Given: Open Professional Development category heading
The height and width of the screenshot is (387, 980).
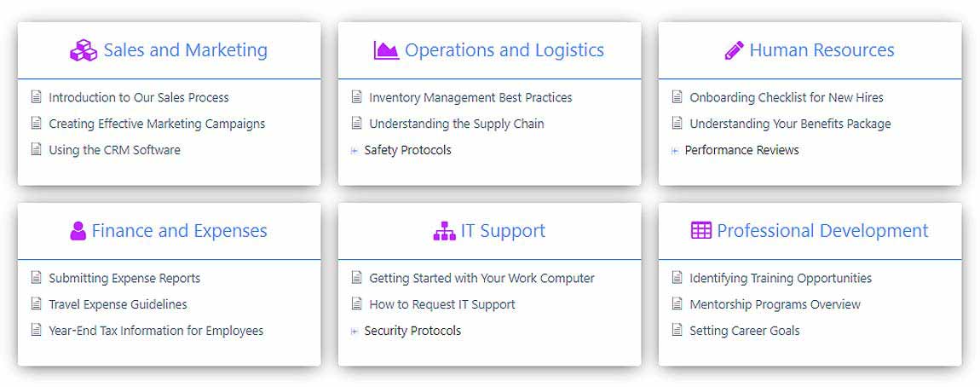Looking at the screenshot, I should [x=822, y=231].
